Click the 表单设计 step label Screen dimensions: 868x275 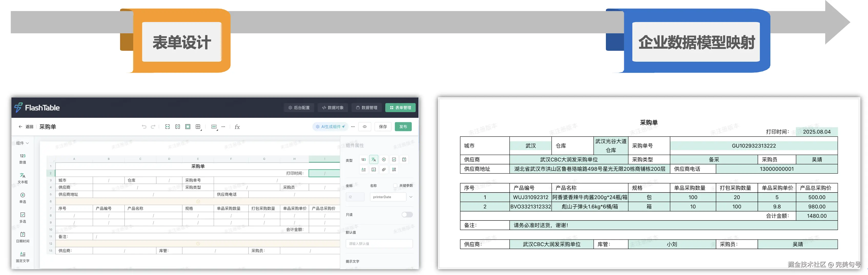[182, 42]
